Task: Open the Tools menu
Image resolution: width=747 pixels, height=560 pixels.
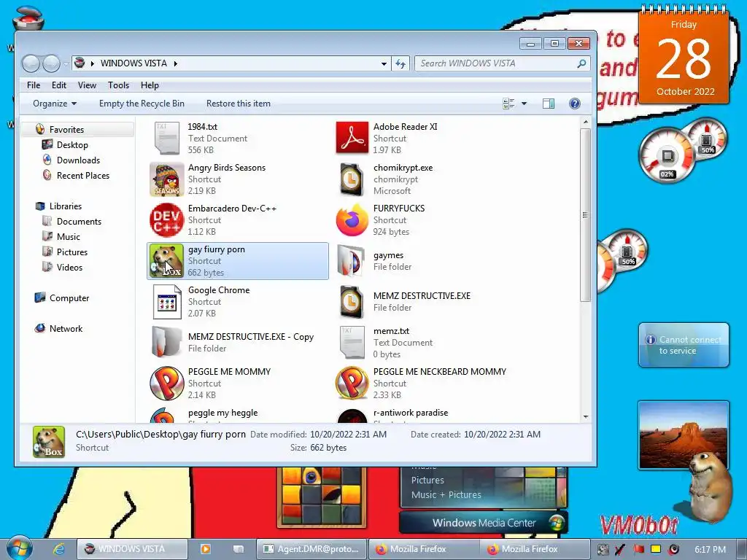Action: click(118, 85)
